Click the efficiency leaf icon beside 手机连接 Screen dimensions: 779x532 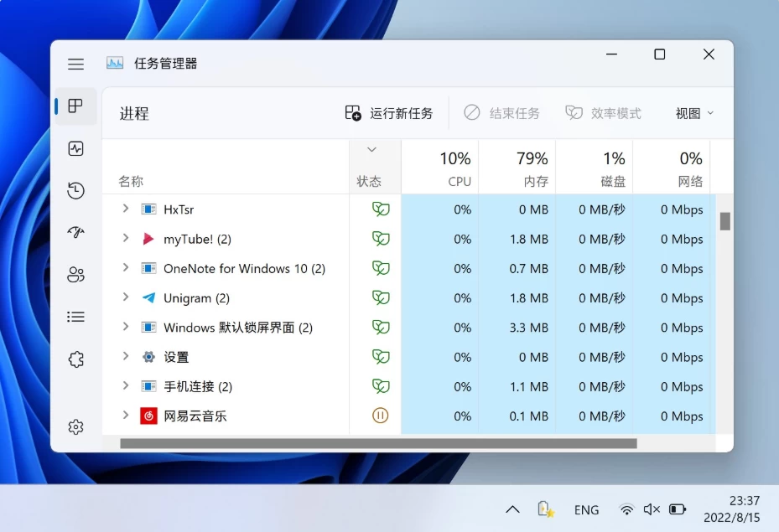pos(380,386)
